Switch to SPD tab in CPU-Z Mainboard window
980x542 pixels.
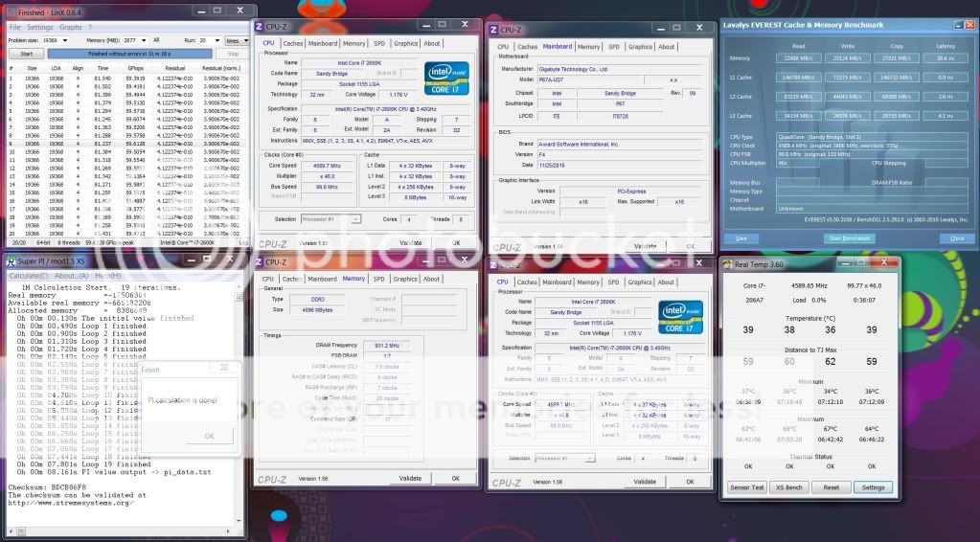tap(614, 46)
